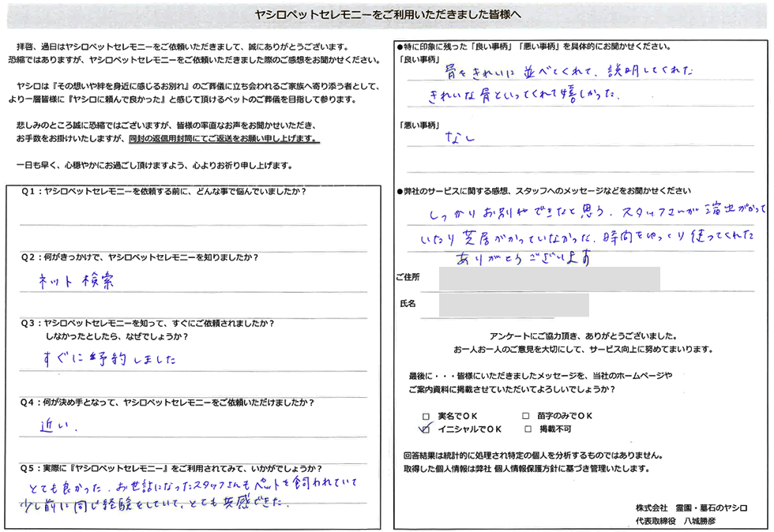Check the 実名でOK checkbox
The height and width of the screenshot is (532, 774).
click(426, 416)
